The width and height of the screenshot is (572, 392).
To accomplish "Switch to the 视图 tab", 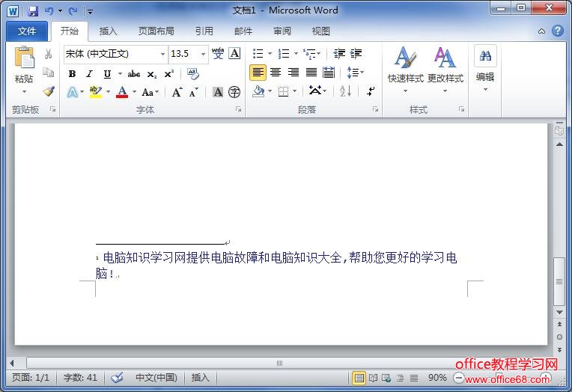I will pos(321,31).
